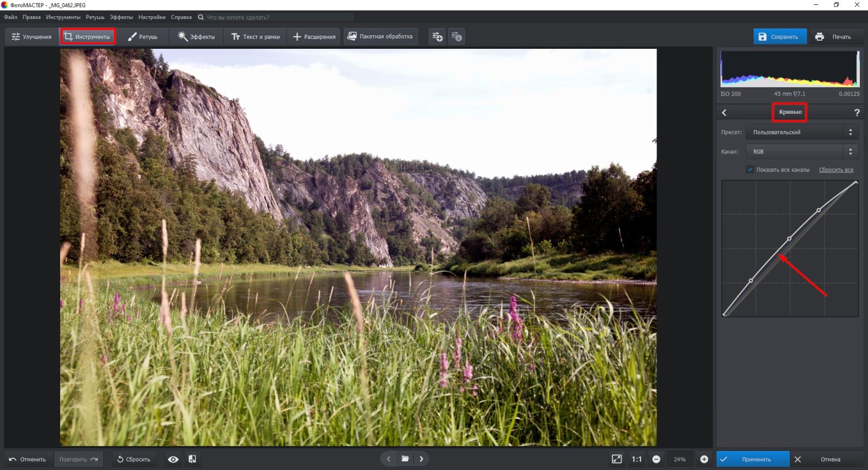
Task: Click the 'Что вы хотите сделать?' search field
Action: tap(277, 17)
